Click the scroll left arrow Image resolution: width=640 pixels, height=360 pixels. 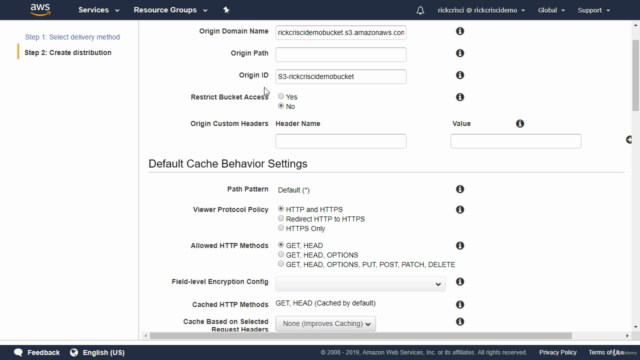click(146, 336)
